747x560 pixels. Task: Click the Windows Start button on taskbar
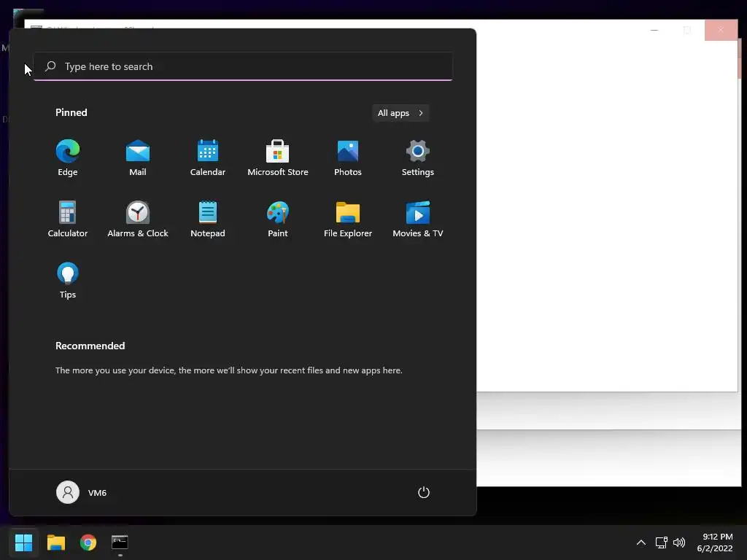click(23, 542)
